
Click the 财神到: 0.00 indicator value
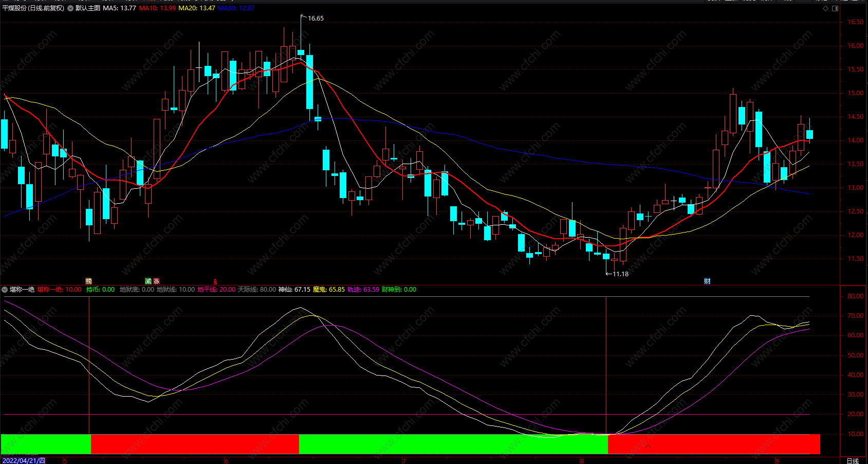pos(399,290)
